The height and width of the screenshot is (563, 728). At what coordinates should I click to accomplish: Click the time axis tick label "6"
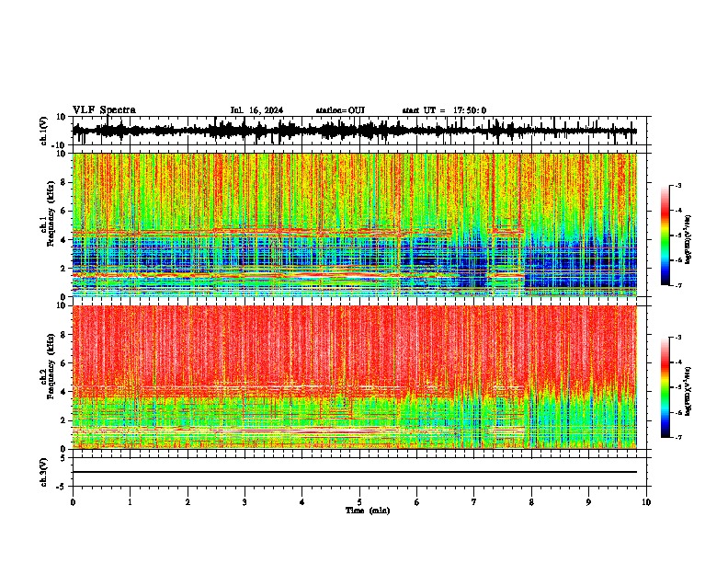(x=417, y=502)
